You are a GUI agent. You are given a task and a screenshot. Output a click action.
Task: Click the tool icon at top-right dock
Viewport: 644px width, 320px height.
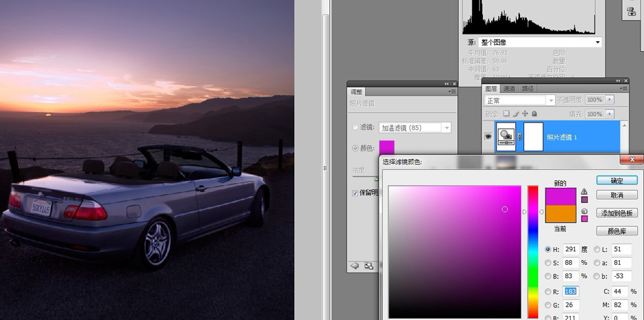[x=632, y=12]
